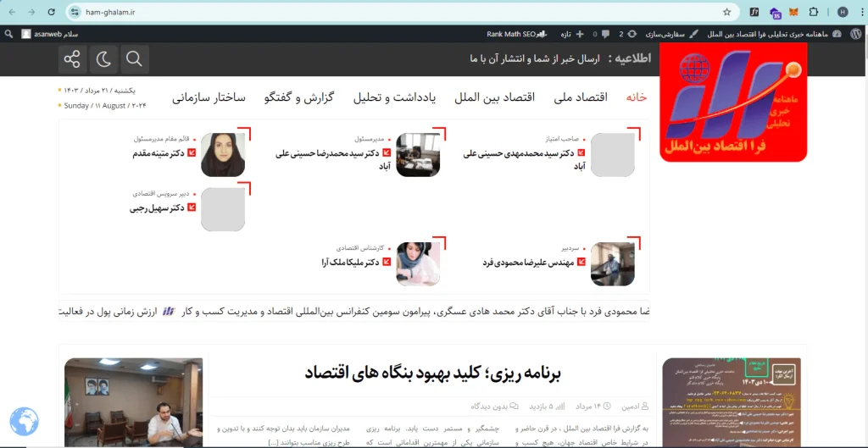Open the اقتصاد بین الملل menu item
This screenshot has height=448, width=868.
click(494, 97)
